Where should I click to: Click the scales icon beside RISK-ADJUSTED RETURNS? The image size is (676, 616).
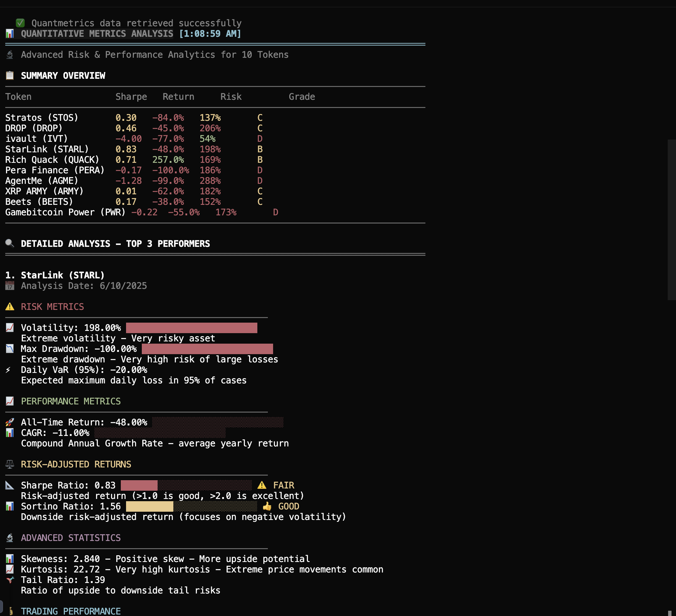(x=9, y=464)
